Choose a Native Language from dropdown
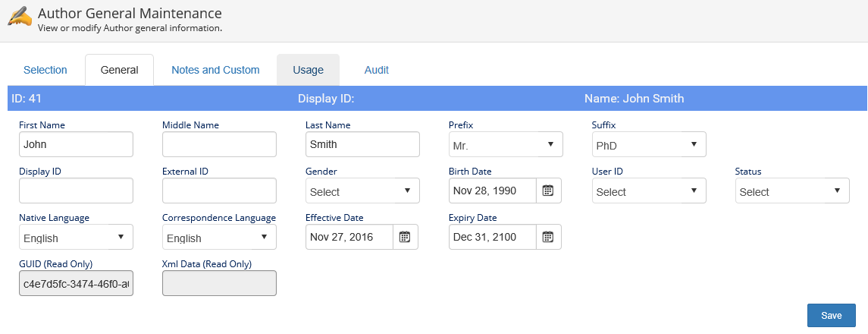This screenshot has width=868, height=334. point(76,238)
